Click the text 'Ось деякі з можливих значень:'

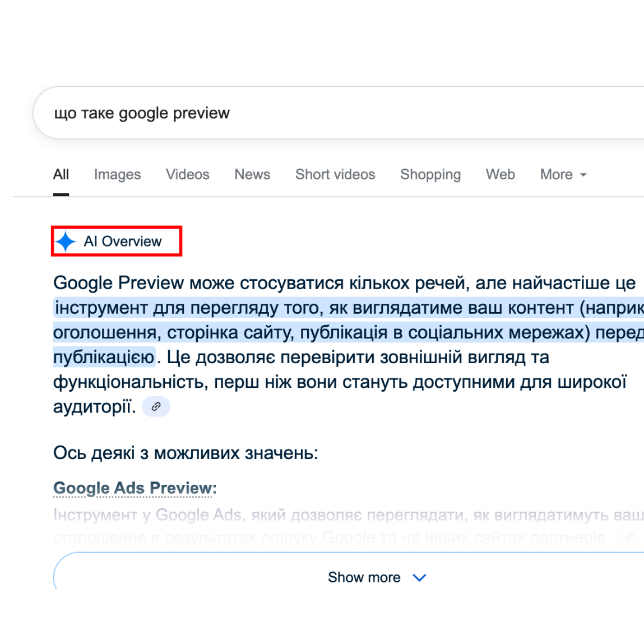click(186, 453)
